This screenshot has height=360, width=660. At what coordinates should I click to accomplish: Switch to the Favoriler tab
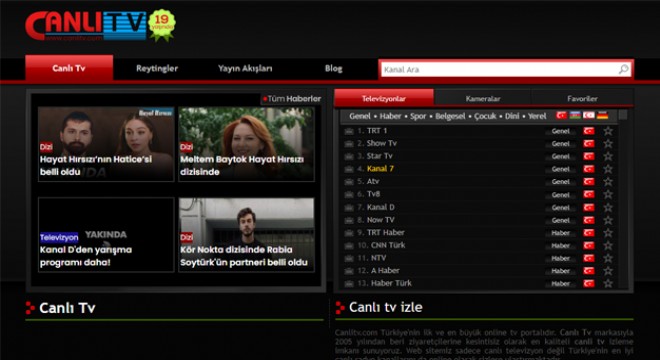[582, 99]
